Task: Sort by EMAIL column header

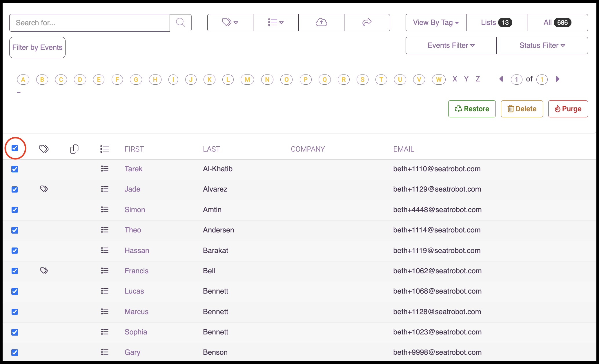Action: click(404, 149)
